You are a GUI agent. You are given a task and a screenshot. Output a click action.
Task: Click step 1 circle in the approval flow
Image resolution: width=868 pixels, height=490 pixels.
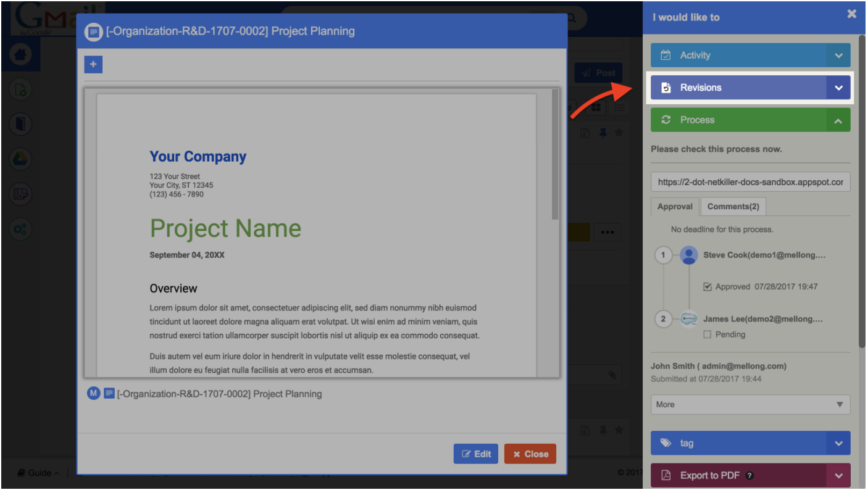(x=663, y=255)
